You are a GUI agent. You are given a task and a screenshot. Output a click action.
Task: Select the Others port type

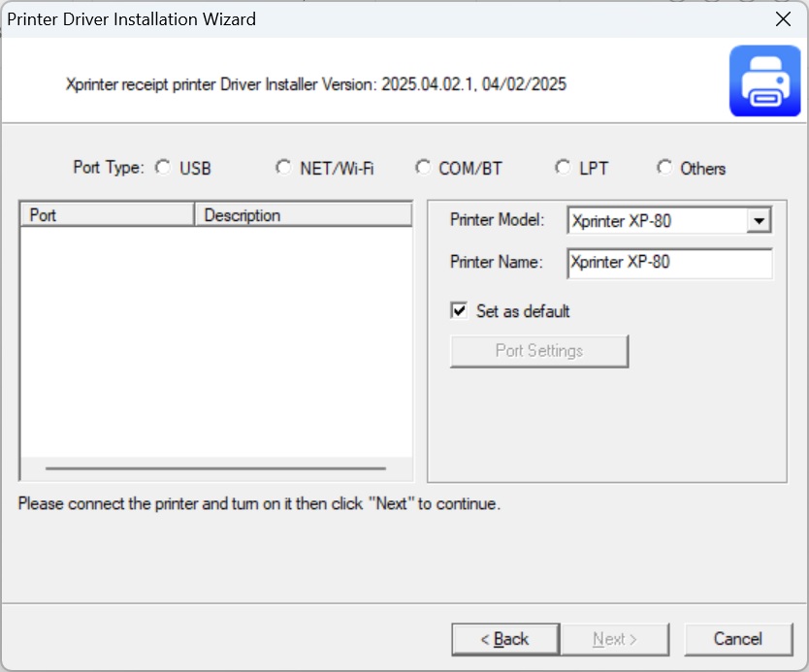[x=663, y=168]
